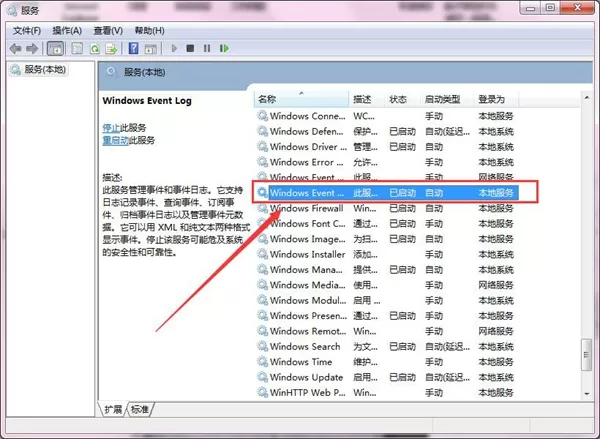Sort by the 描述 column header
This screenshot has width=600, height=439.
366,99
